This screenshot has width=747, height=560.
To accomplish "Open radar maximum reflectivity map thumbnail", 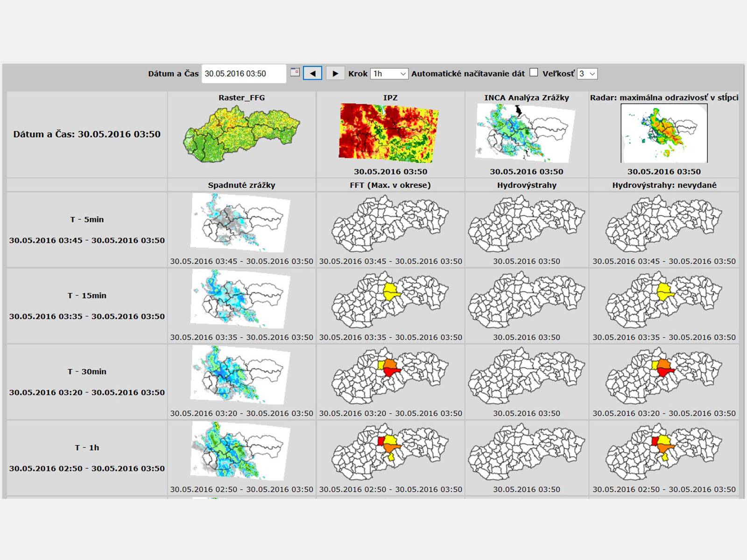I will coord(664,133).
